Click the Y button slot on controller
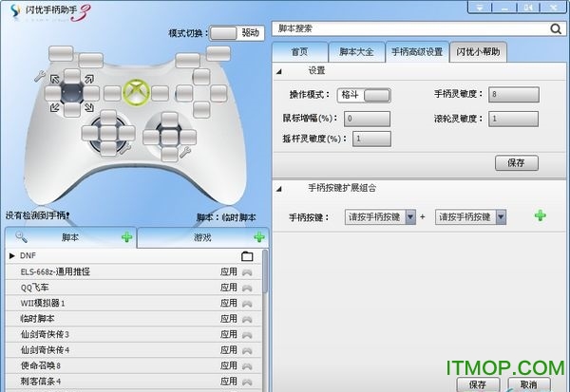This screenshot has width=570, height=392. pyautogui.click(x=201, y=77)
